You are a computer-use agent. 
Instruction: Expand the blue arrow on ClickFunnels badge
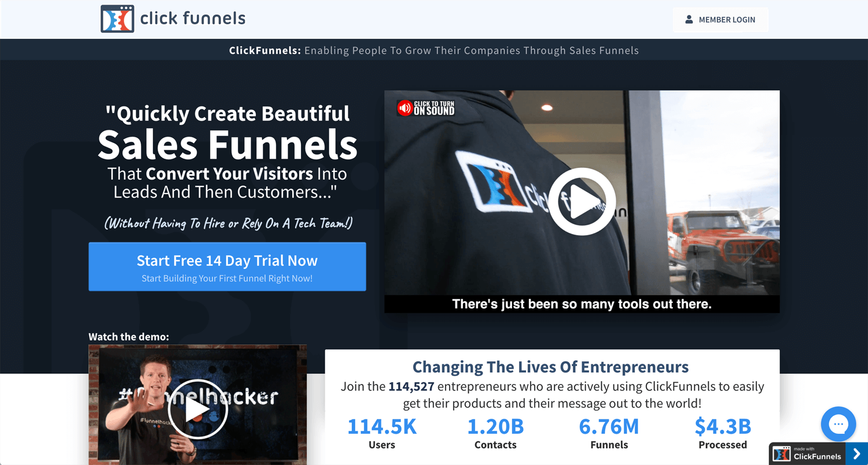857,454
